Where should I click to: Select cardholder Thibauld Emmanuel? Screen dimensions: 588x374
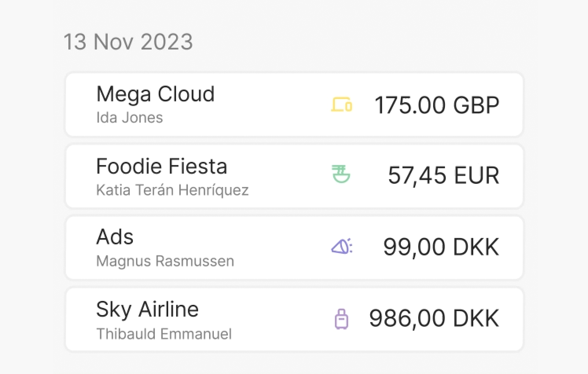pyautogui.click(x=164, y=334)
